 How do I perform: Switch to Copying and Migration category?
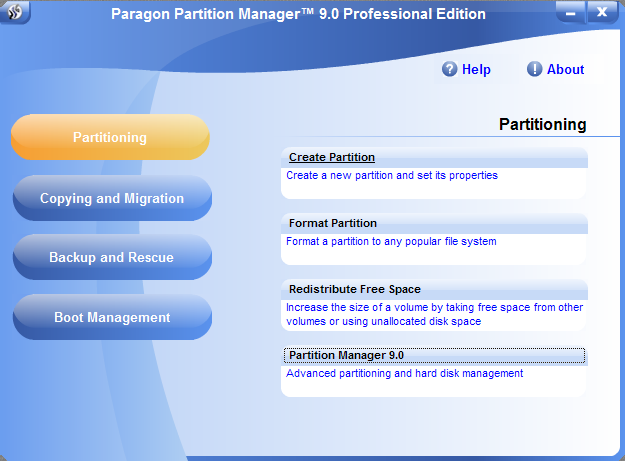tap(112, 198)
